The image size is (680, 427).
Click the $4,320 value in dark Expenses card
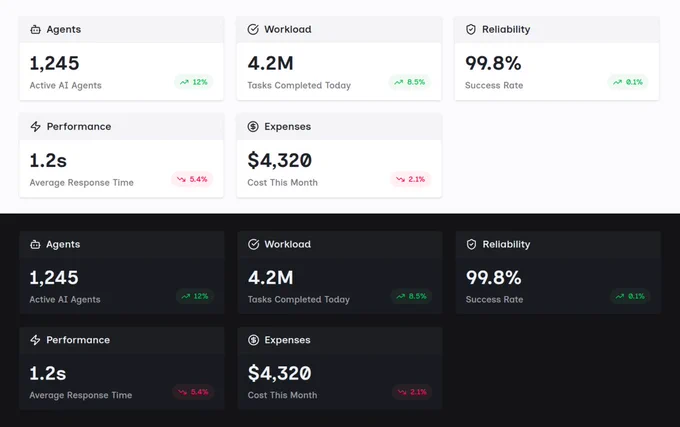tap(280, 373)
